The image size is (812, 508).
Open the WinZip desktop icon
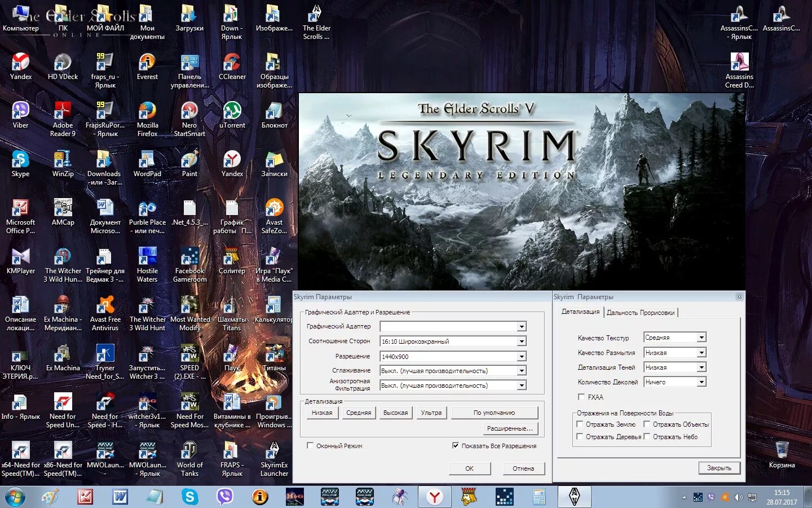pos(63,164)
